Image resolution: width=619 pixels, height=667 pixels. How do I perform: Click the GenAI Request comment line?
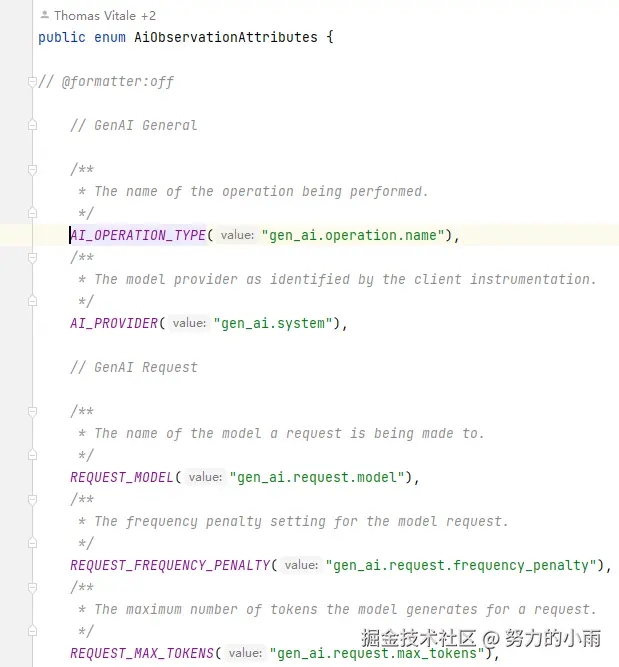[134, 367]
